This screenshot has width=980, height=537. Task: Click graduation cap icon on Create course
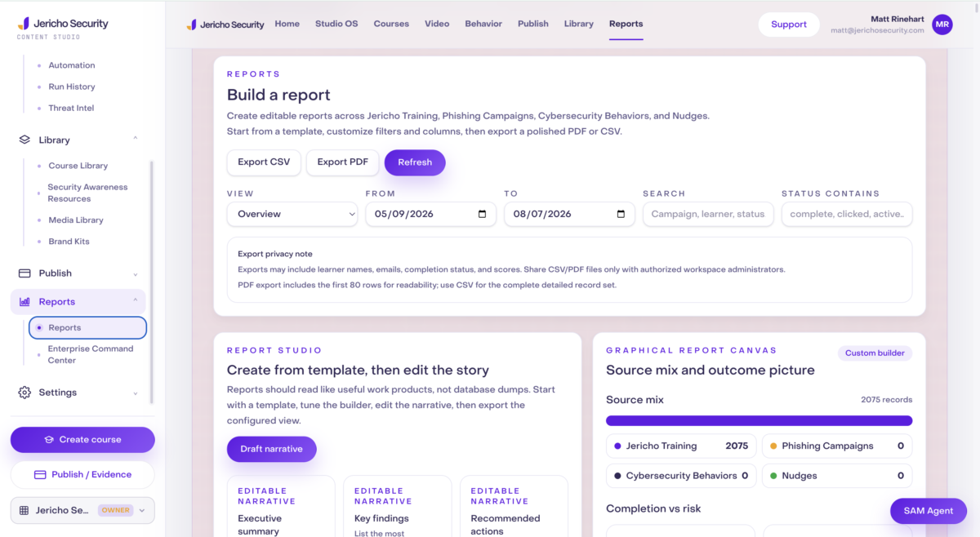tap(49, 440)
